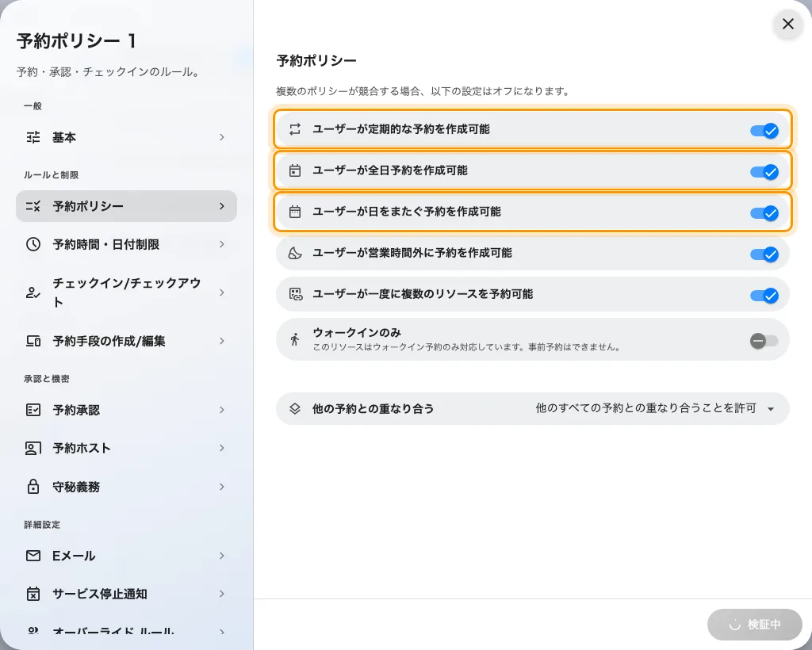Click the person-check icon for チェックイン/チェックアウト
The width and height of the screenshot is (812, 650).
pyautogui.click(x=33, y=292)
